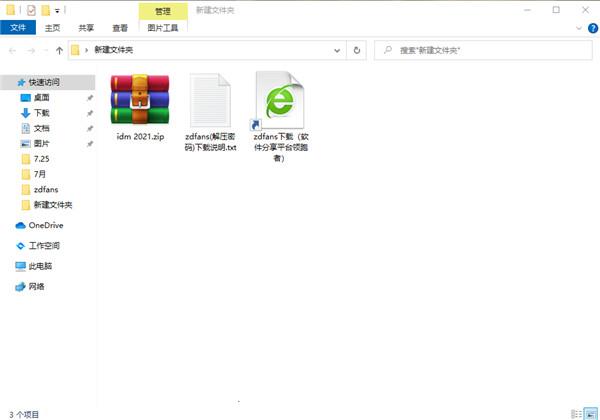This screenshot has height=420, width=600.
Task: Click the Forward navigation arrow
Action: point(31,50)
